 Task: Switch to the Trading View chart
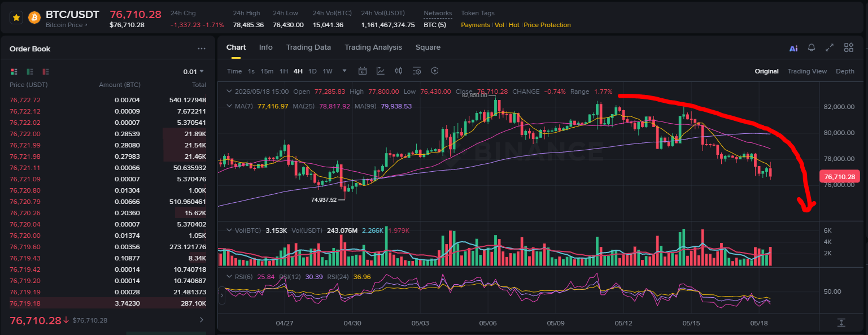(807, 71)
